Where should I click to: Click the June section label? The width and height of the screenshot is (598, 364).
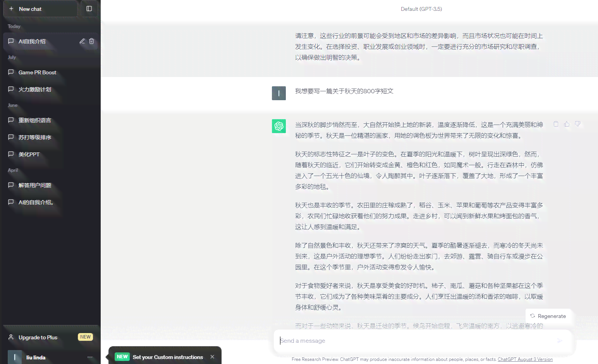coord(12,105)
